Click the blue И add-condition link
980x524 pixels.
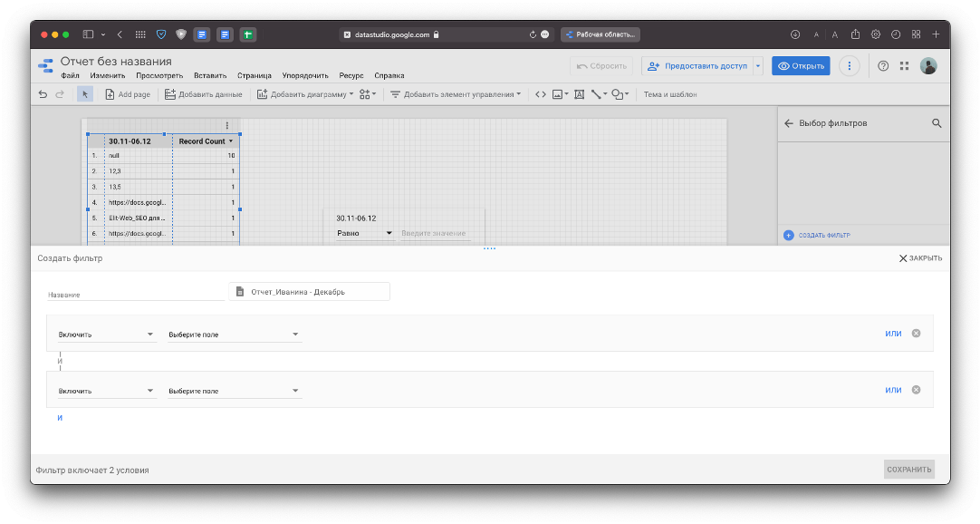[60, 418]
